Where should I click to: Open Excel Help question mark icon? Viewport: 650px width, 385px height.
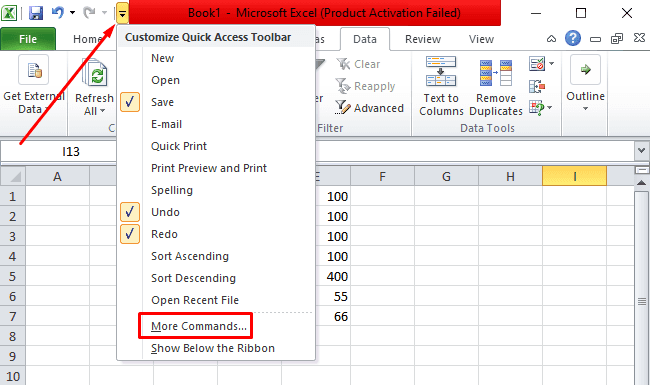(573, 39)
